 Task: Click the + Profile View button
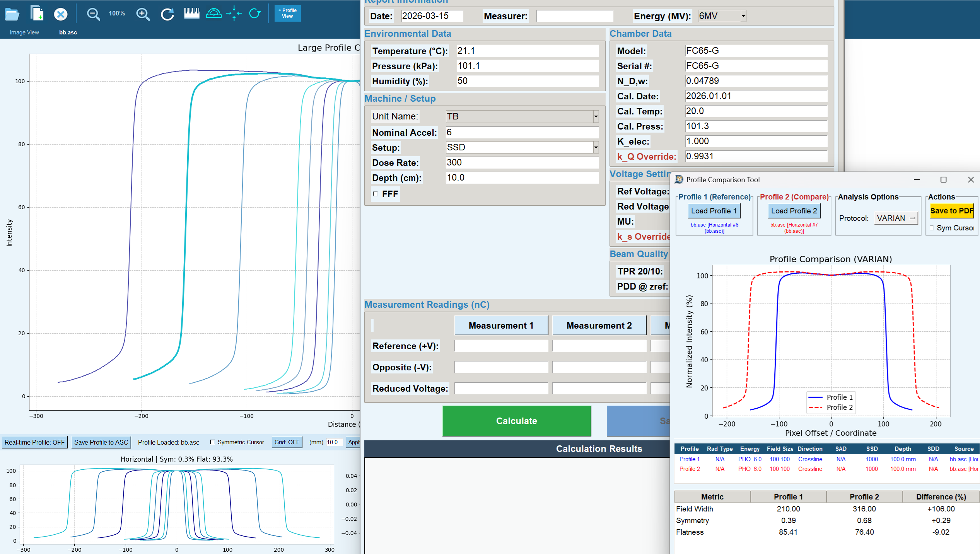click(x=287, y=13)
